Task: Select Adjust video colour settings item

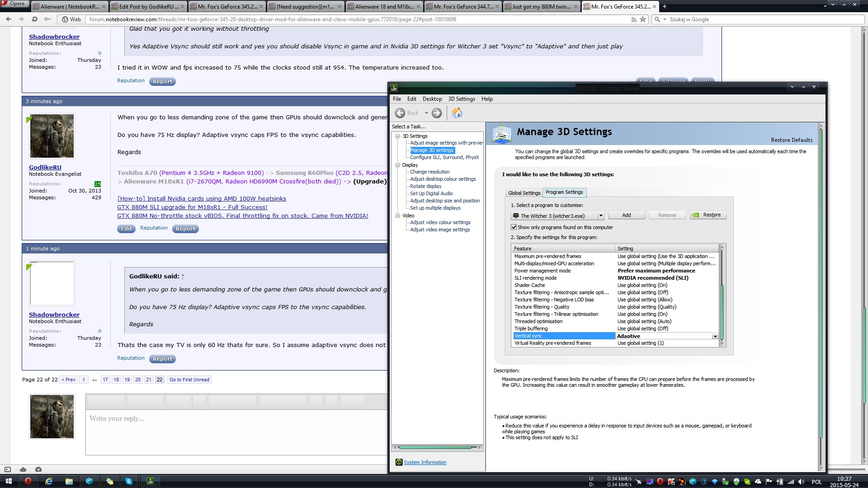Action: pos(440,222)
